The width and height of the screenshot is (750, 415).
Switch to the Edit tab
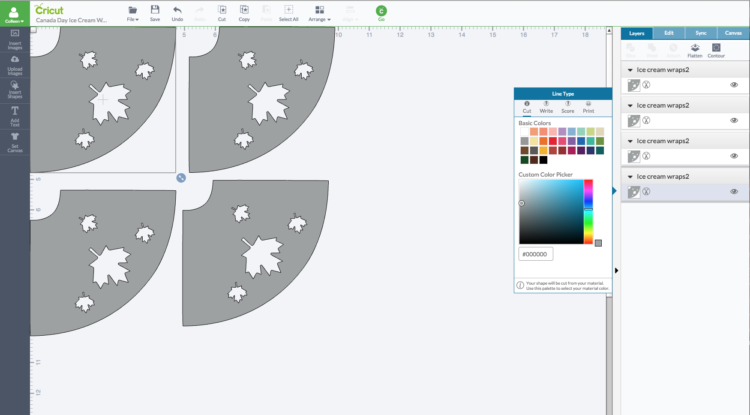point(669,33)
